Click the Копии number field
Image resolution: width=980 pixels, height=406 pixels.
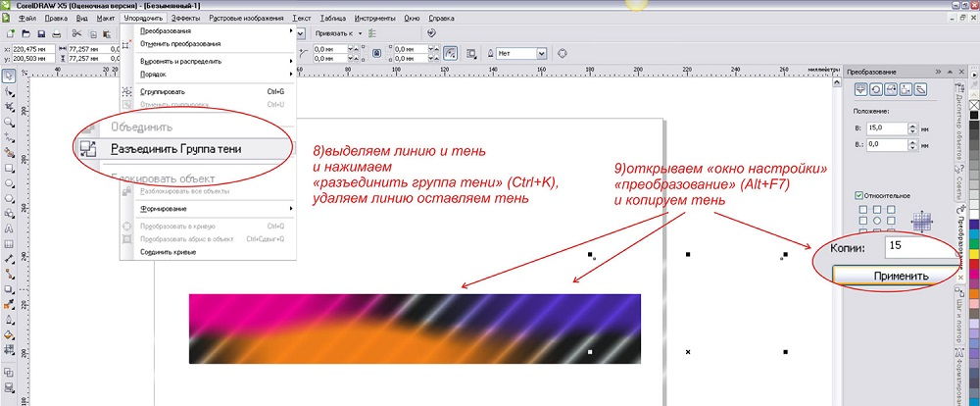tap(922, 246)
